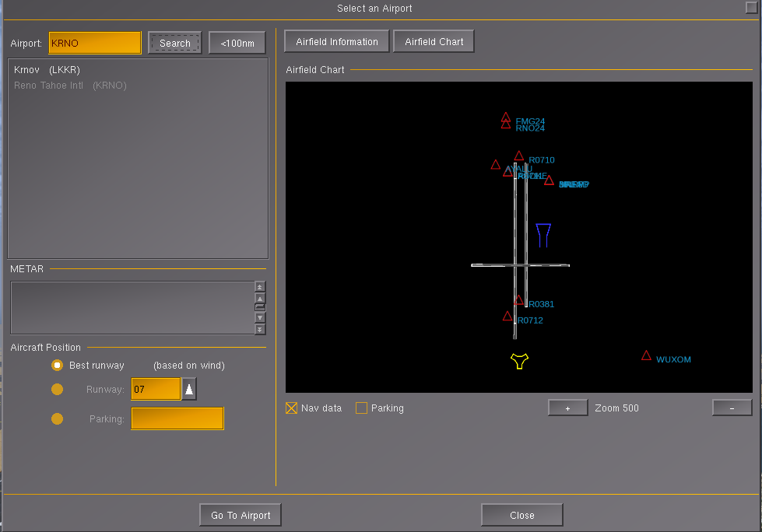The image size is (762, 532).
Task: Zoom out chart with minus button
Action: click(732, 408)
